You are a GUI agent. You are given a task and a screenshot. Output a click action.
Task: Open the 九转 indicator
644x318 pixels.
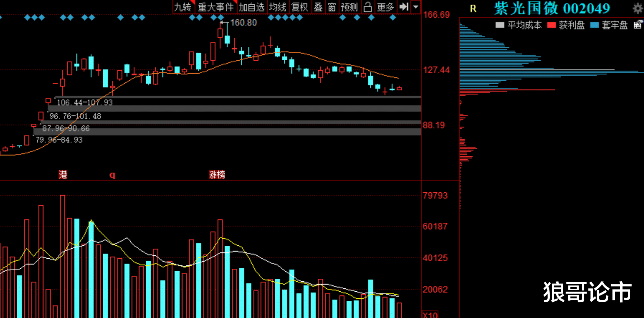182,7
